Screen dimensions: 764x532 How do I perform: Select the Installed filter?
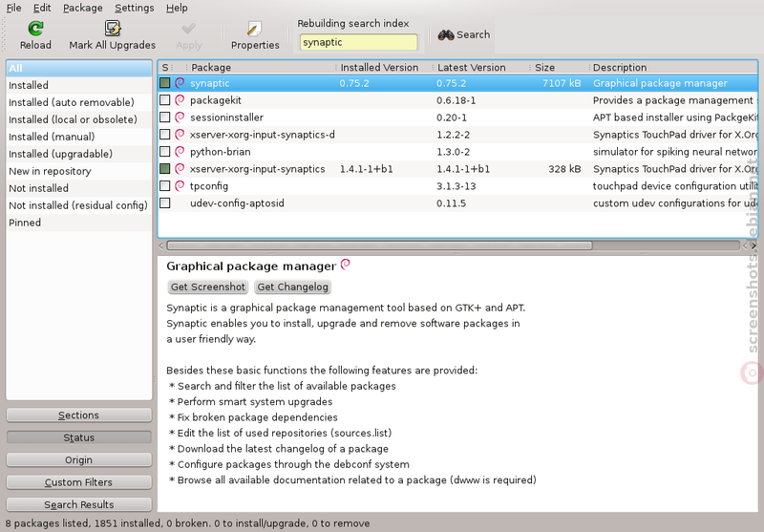click(79, 85)
